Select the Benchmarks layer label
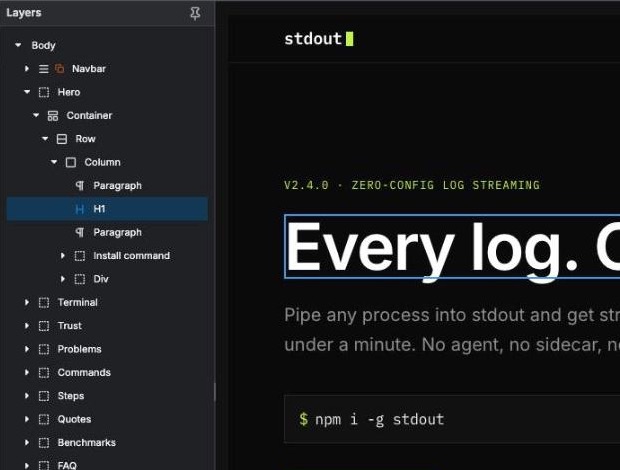This screenshot has width=620, height=470. point(87,442)
